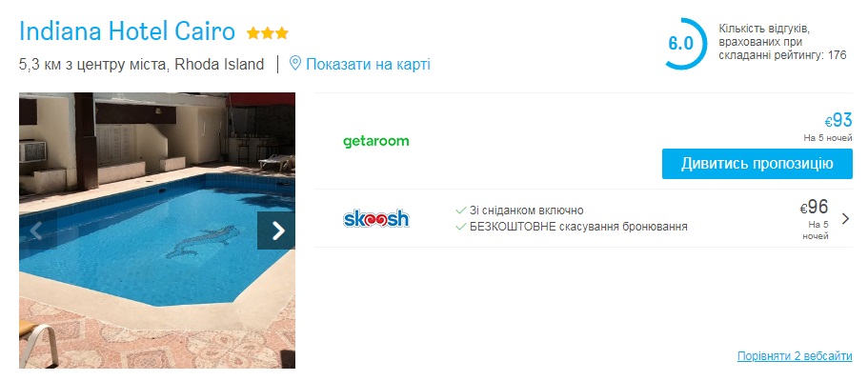Click the Rhoda Island address text
The image size is (868, 381).
pos(219,64)
